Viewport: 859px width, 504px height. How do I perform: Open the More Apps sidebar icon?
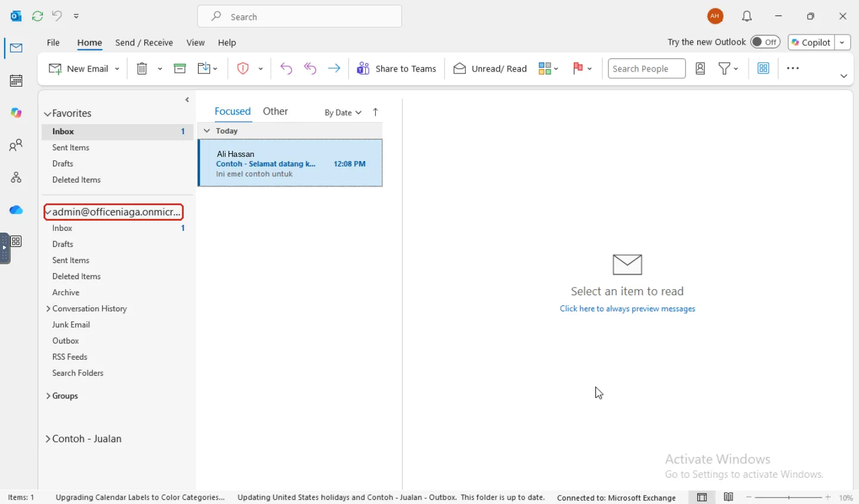[x=16, y=242]
